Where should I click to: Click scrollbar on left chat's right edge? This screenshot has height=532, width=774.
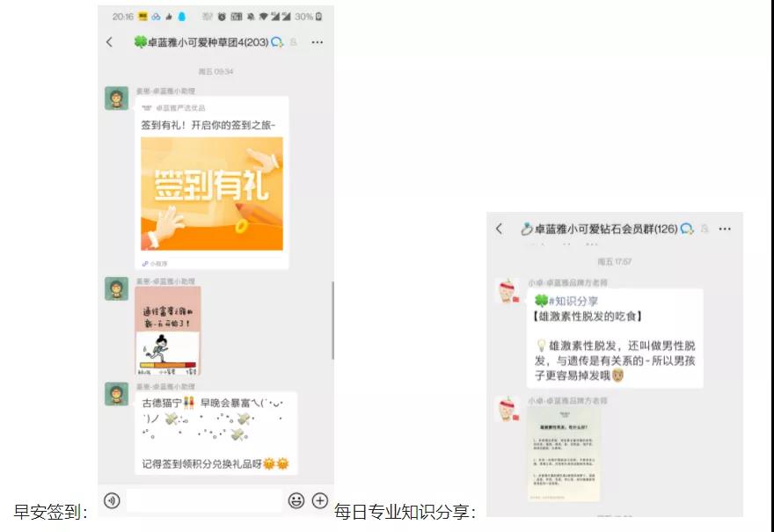point(332,321)
